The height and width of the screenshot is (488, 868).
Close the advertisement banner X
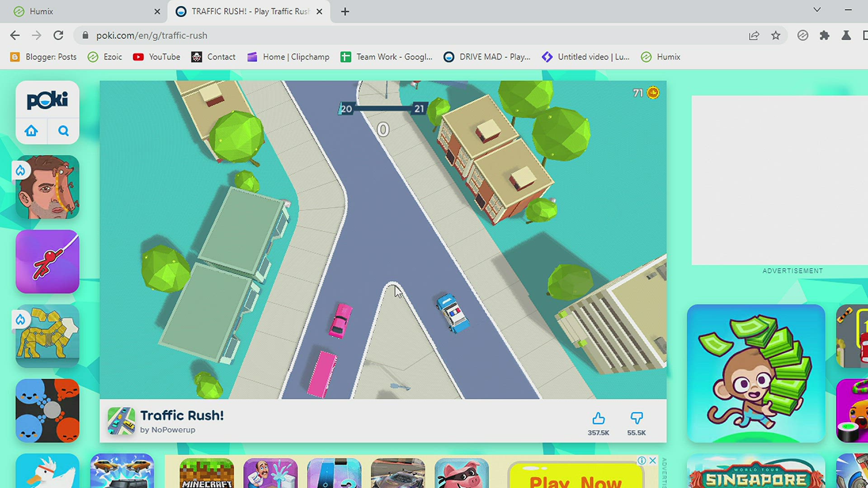(652, 460)
